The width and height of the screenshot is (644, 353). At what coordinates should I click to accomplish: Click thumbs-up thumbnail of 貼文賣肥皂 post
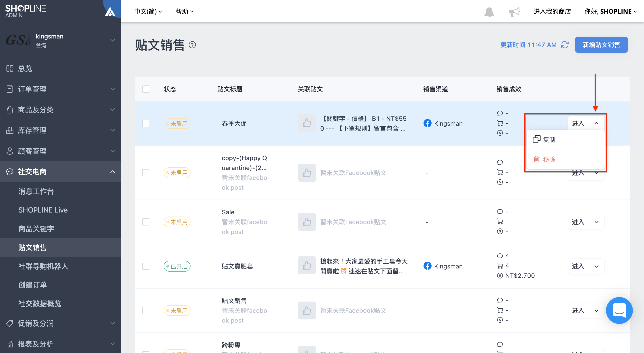pos(307,266)
